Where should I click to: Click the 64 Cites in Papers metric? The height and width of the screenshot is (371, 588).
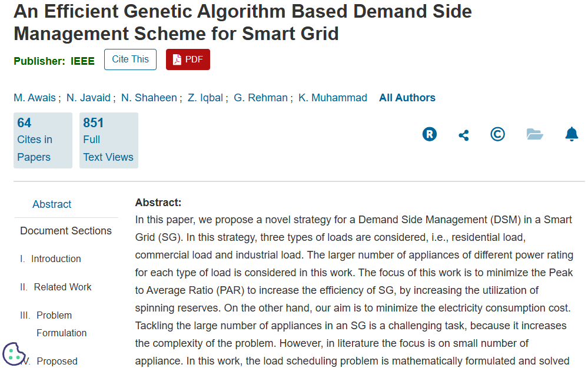point(42,140)
